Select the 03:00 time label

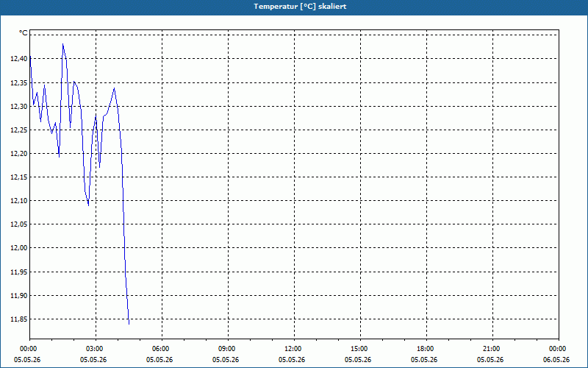(x=93, y=349)
